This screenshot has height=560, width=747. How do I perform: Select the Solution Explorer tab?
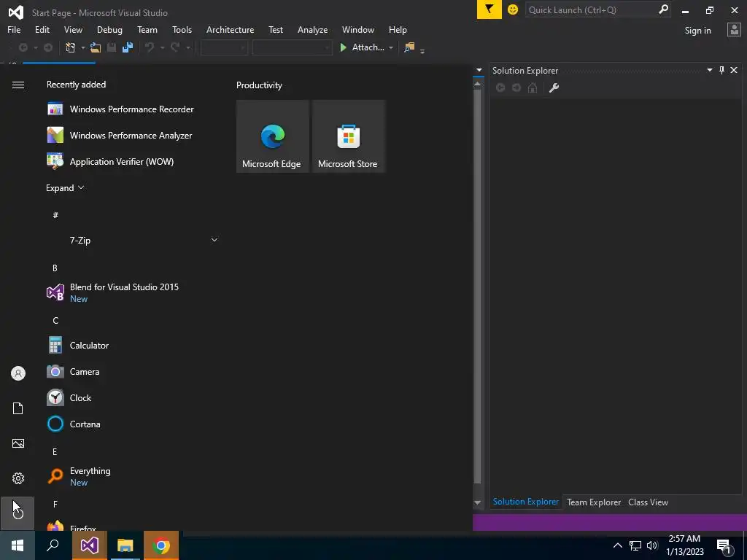coord(525,502)
